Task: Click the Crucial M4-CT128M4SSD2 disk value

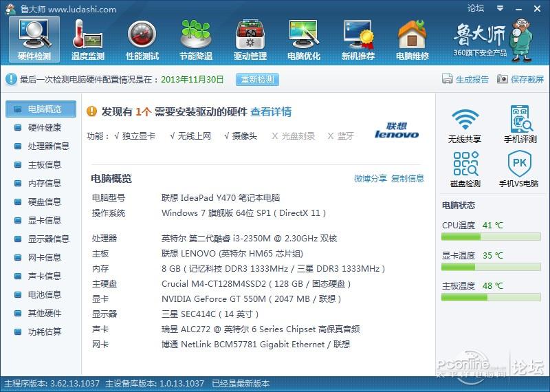Action: click(256, 284)
